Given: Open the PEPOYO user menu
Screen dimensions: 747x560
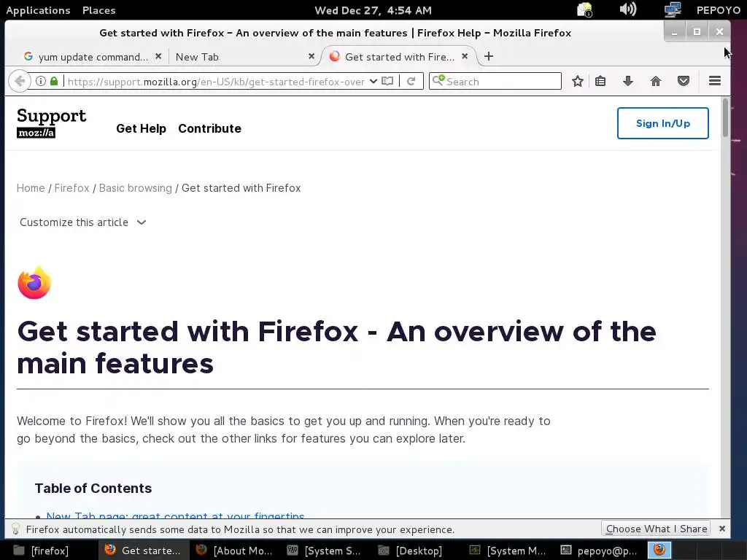Looking at the screenshot, I should coord(719,10).
